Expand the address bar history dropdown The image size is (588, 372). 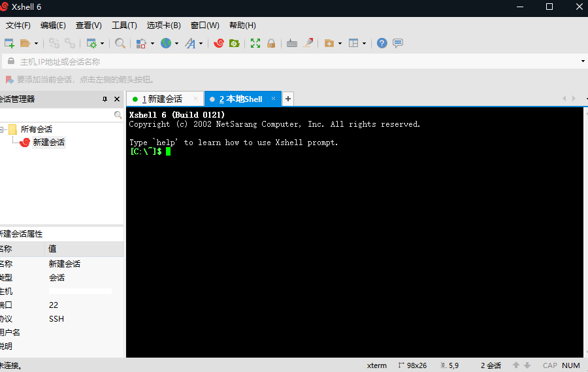[x=583, y=61]
